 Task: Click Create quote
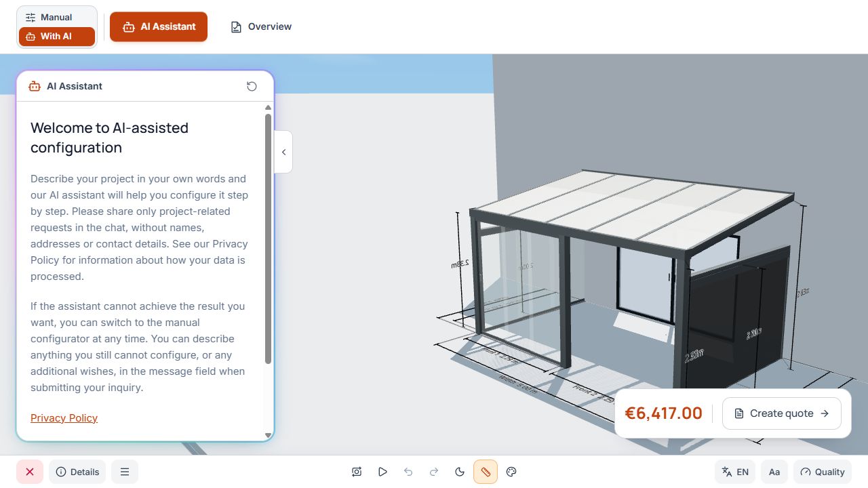pyautogui.click(x=781, y=413)
